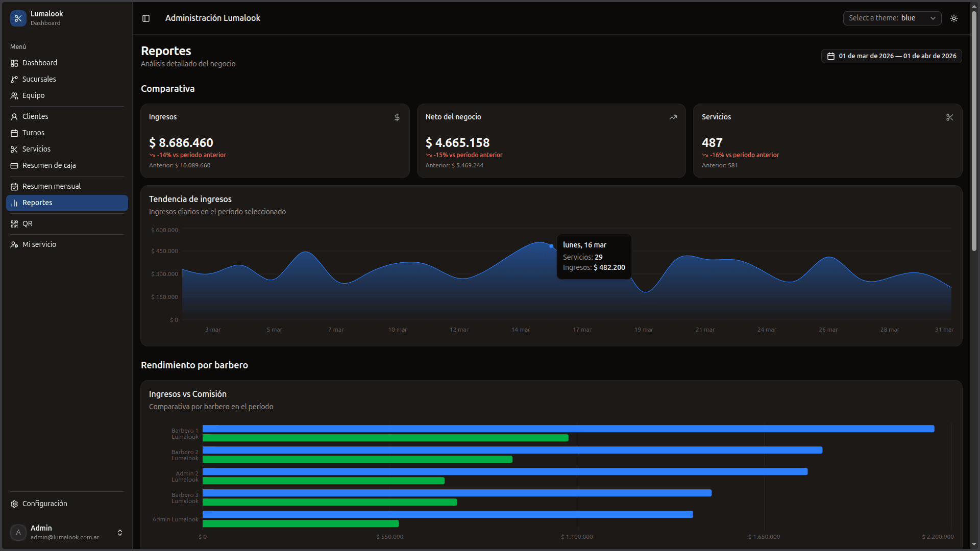Click the dollar icon on Ingresos card
This screenshot has width=980, height=551.
pyautogui.click(x=397, y=117)
